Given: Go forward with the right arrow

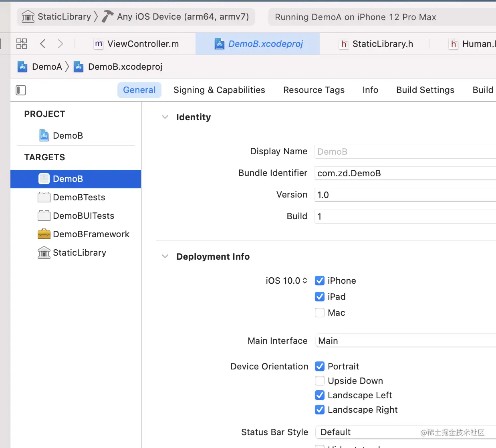Looking at the screenshot, I should click(60, 44).
